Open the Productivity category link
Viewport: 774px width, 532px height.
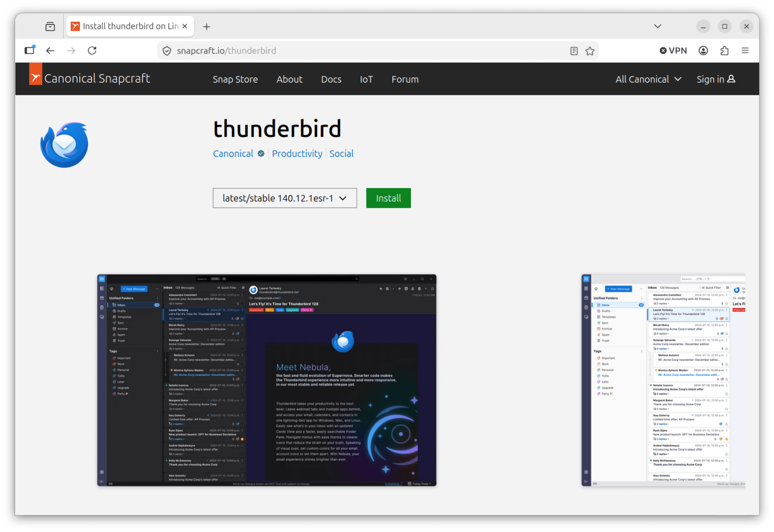point(297,154)
